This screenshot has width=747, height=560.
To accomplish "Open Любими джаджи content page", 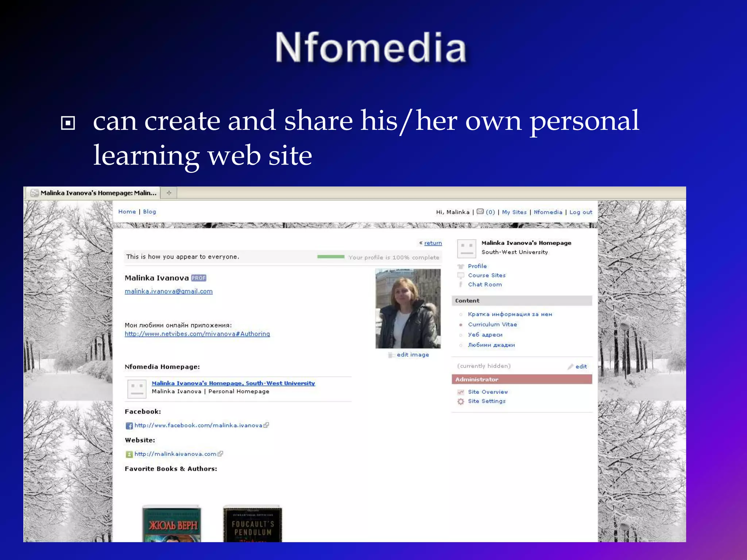I will [491, 345].
